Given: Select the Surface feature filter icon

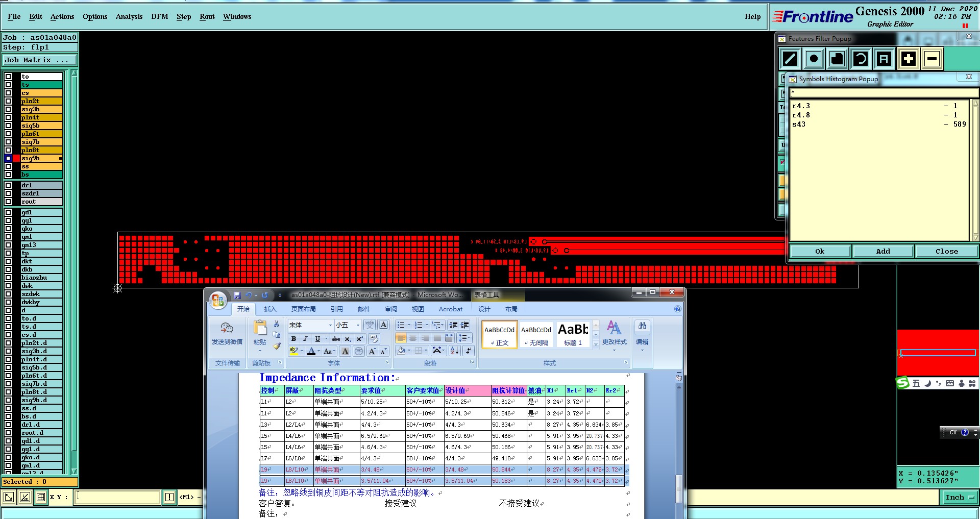Looking at the screenshot, I should [837, 59].
